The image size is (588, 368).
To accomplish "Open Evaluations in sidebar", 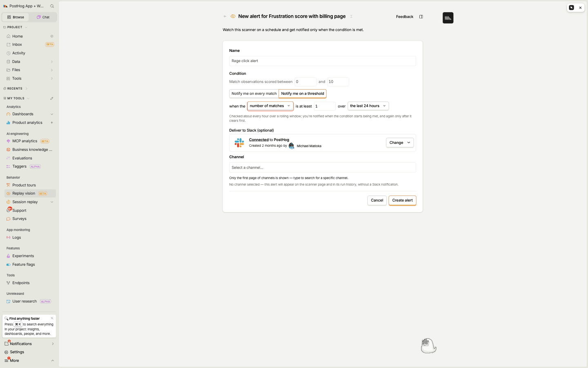I will 30,158.
